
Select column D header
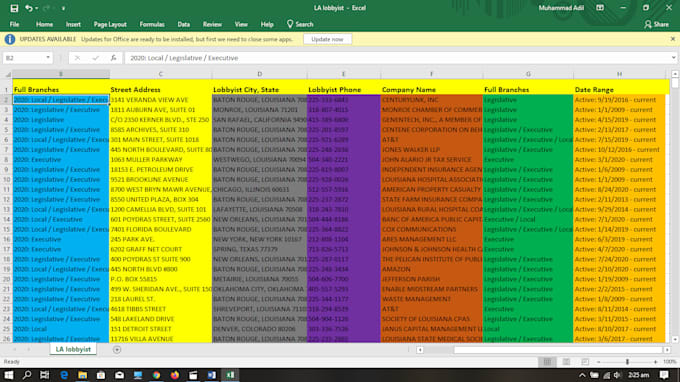(x=259, y=74)
